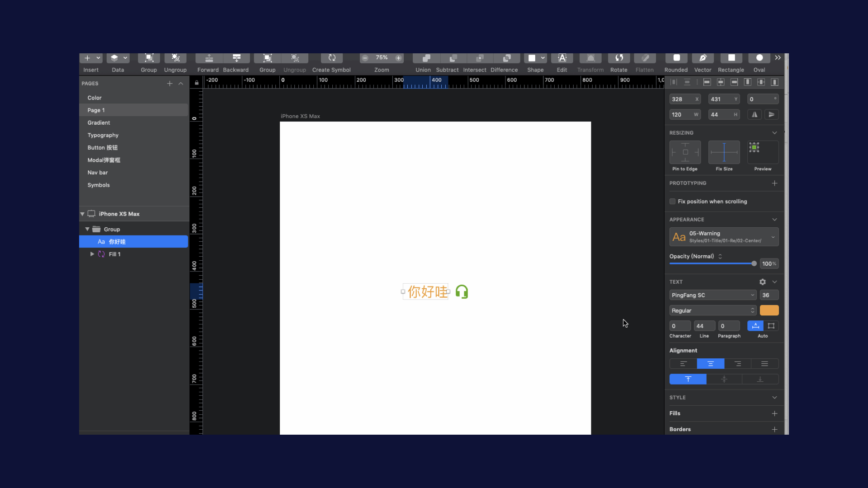Screen dimensions: 868x488
Task: Open the Regular font weight dropdown
Action: pyautogui.click(x=713, y=310)
